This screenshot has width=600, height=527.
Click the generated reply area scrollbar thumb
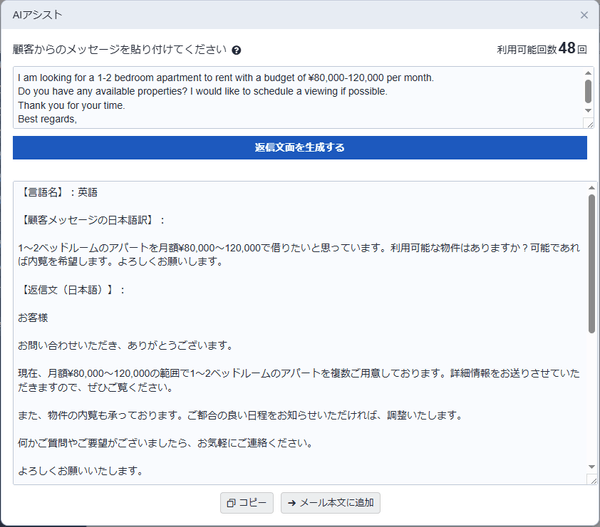(x=592, y=265)
